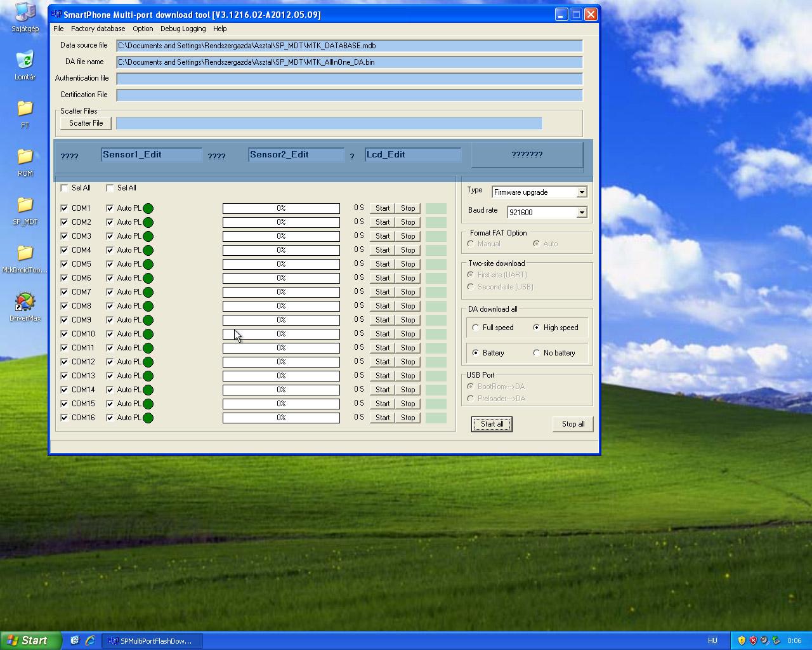Open the Lomtár recycle bin icon
Screen dimensions: 812x650
coord(25,65)
